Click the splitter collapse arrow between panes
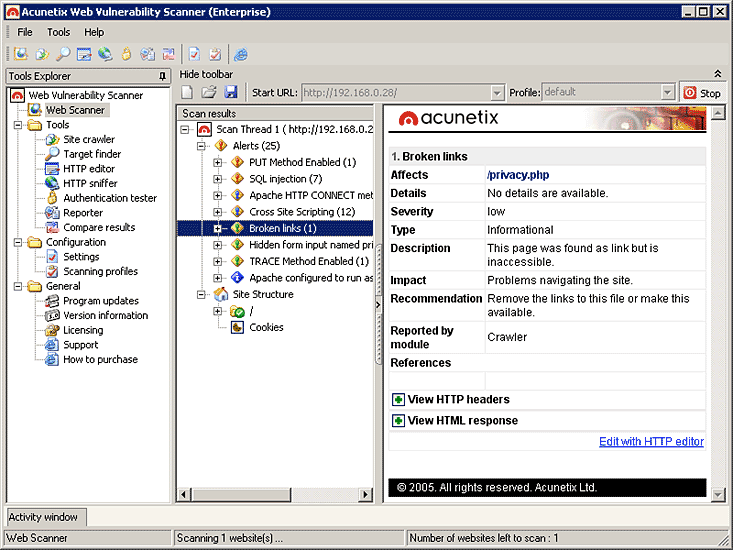 pos(378,305)
